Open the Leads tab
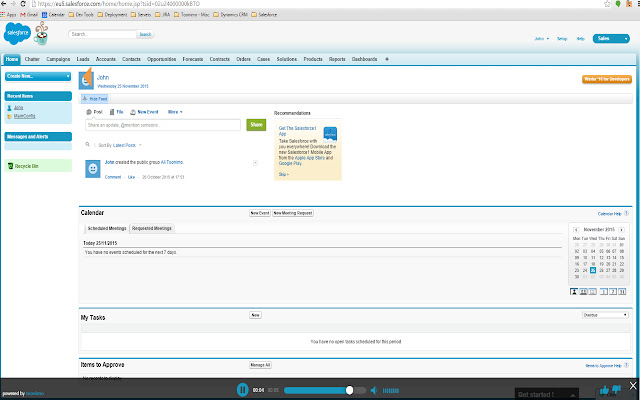640x400 pixels. click(x=83, y=59)
